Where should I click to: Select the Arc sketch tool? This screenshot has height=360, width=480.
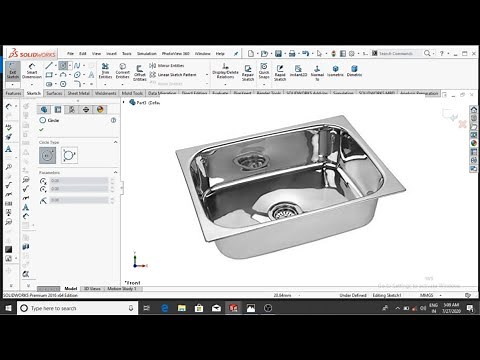tap(63, 75)
